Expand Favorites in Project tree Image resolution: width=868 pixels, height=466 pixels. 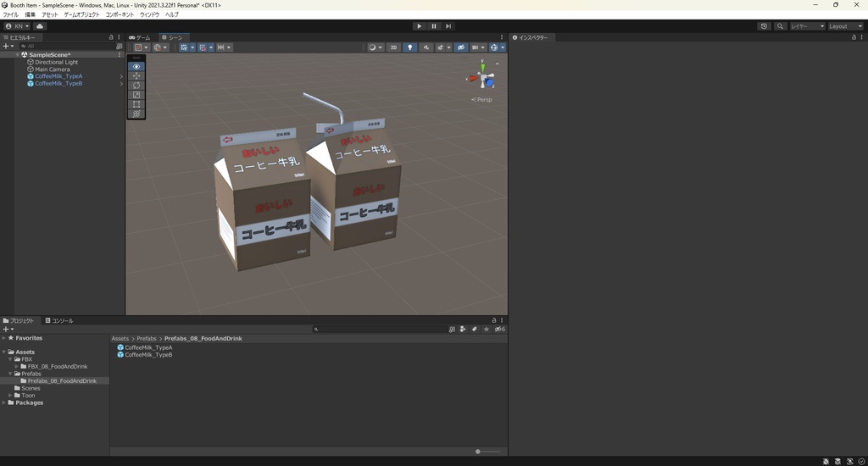pos(4,338)
